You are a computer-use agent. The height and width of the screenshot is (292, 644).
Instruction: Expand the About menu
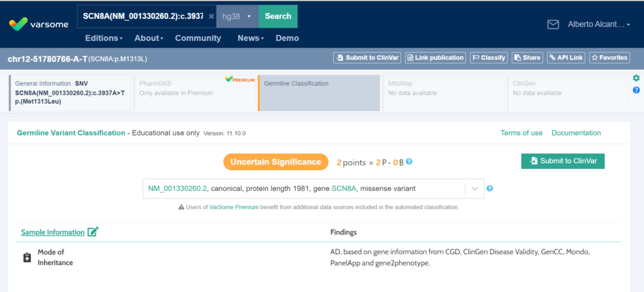pos(149,38)
